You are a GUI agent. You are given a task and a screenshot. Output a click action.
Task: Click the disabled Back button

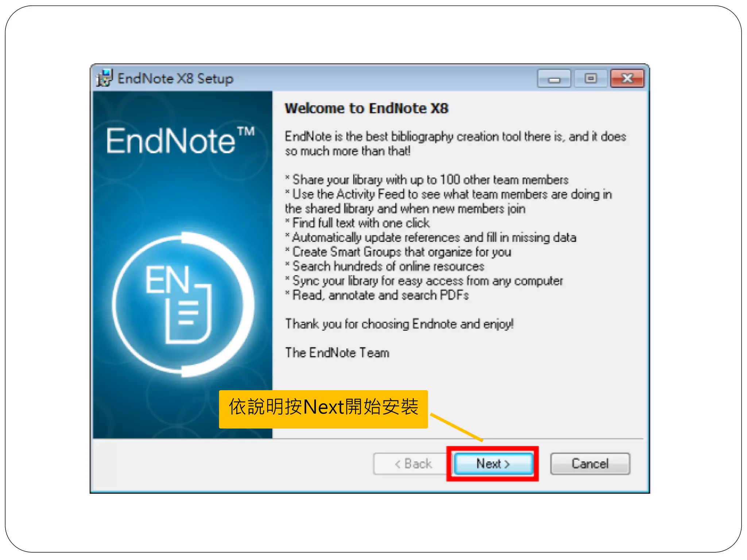(413, 464)
